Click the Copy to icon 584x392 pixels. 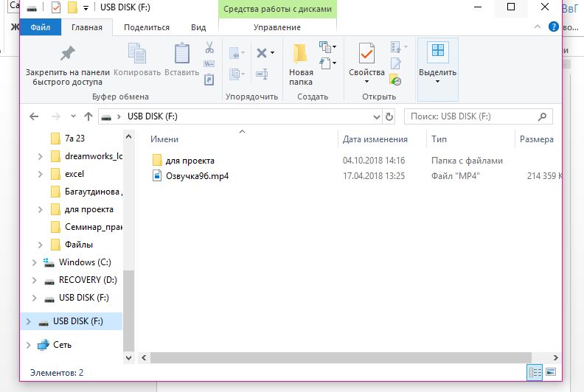coord(234,74)
